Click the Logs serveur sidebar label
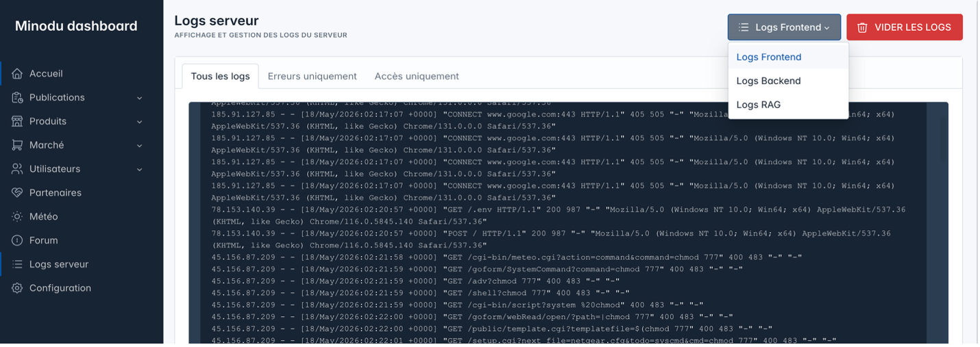Screen dimensions: 980x347 pyautogui.click(x=59, y=264)
